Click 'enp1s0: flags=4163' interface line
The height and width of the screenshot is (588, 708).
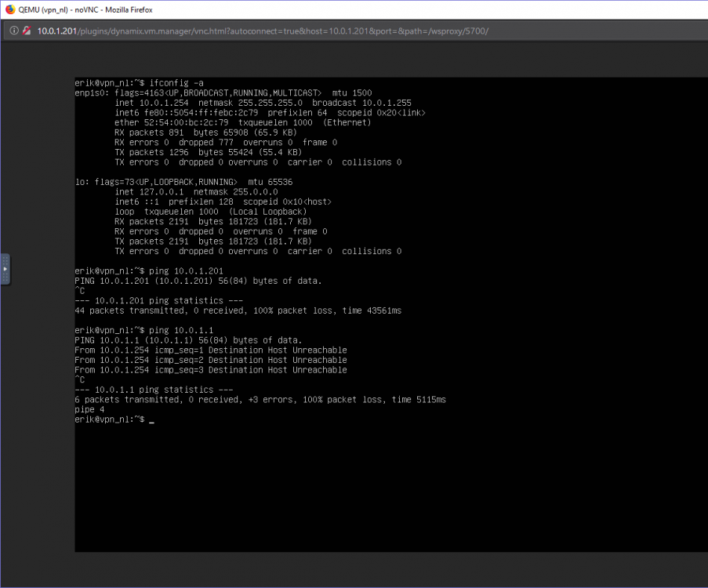(x=223, y=93)
